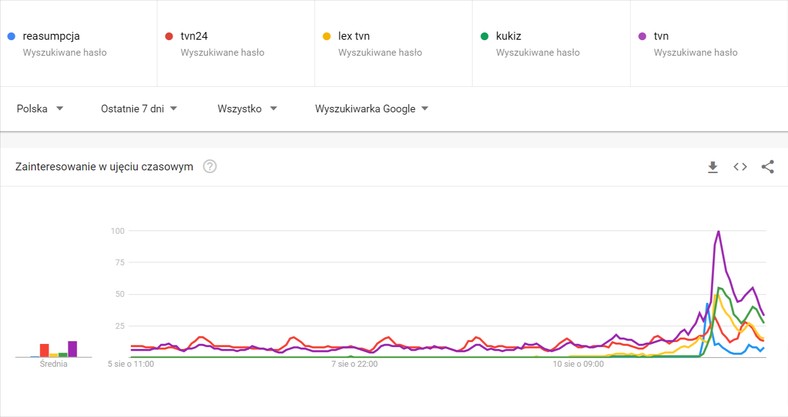Viewport: 788px width, 417px height.
Task: Open the embed code icon
Action: (x=740, y=167)
